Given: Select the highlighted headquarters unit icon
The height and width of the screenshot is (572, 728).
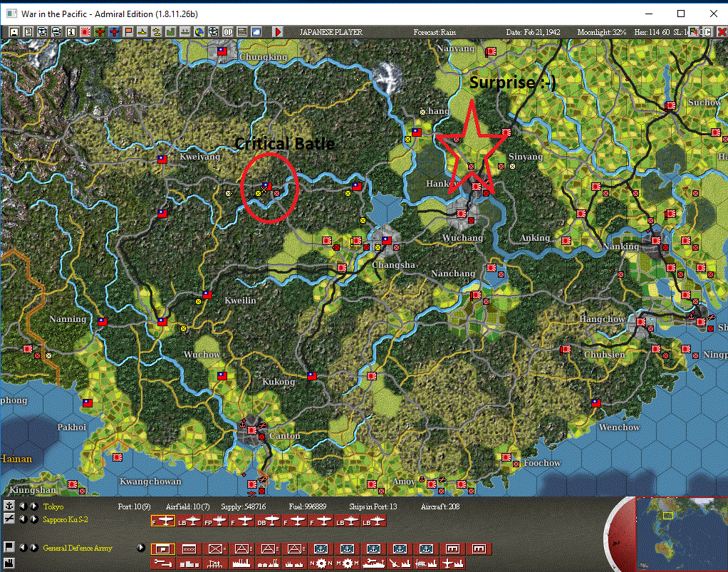Looking at the screenshot, I should (163, 548).
